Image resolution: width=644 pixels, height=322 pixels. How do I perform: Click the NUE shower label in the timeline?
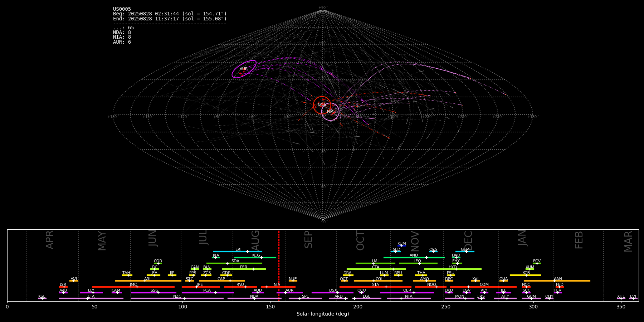pos(293,279)
